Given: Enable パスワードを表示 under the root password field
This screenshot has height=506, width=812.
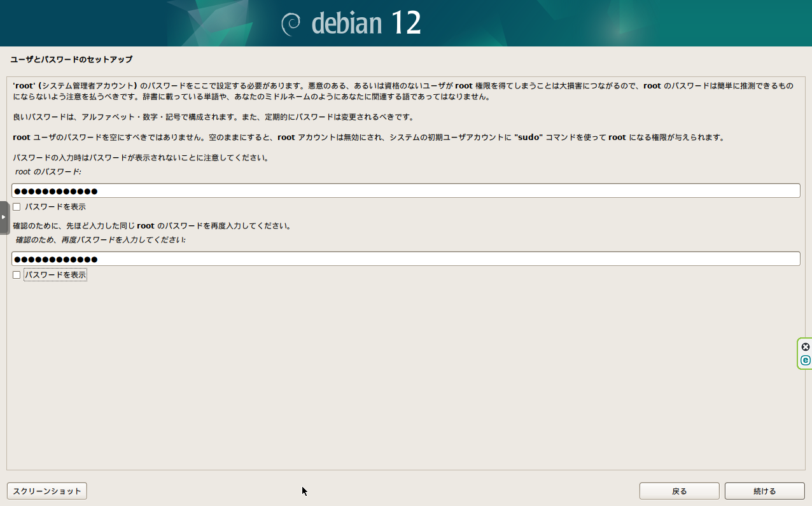Looking at the screenshot, I should tap(17, 206).
